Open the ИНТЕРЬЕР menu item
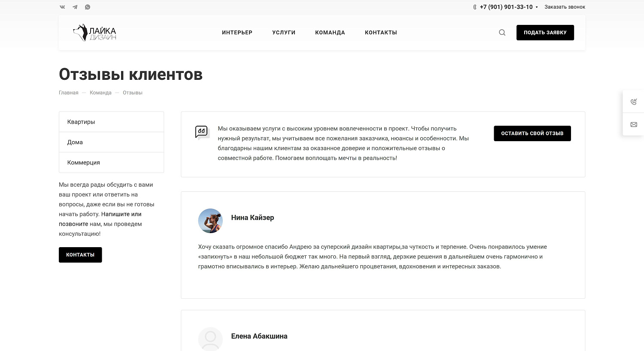The height and width of the screenshot is (351, 644). point(237,32)
